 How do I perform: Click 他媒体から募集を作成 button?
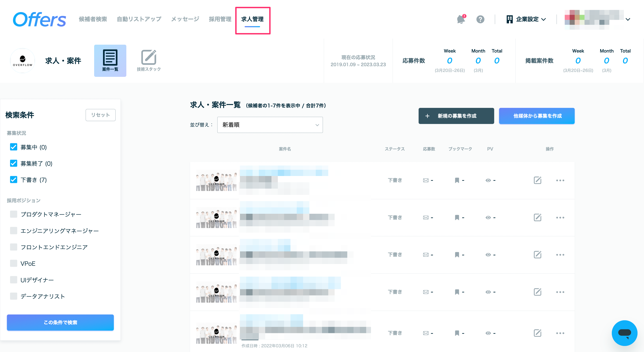(537, 116)
